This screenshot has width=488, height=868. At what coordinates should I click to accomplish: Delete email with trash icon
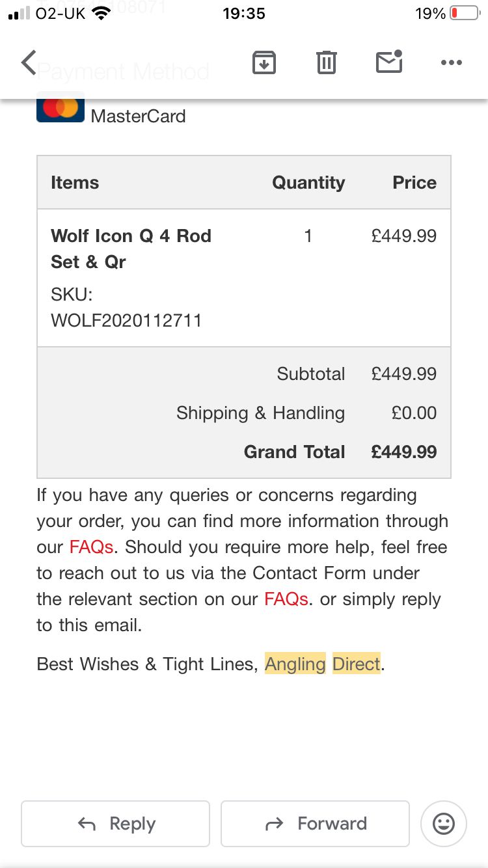click(326, 62)
